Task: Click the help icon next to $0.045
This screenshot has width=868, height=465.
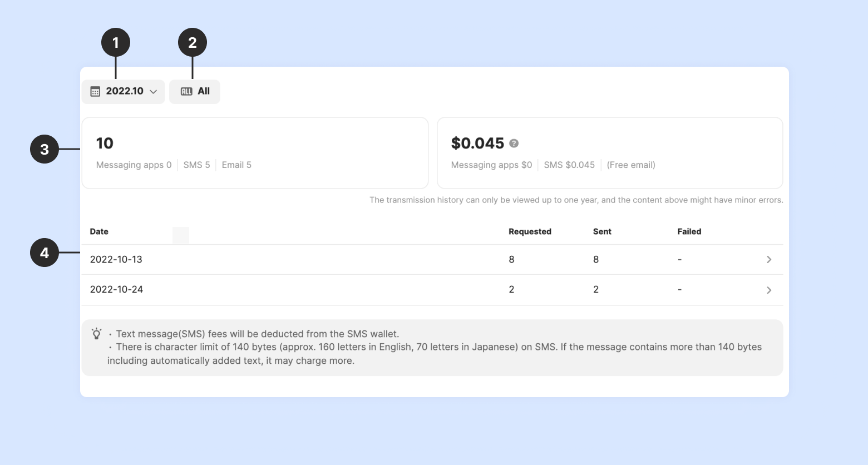Action: (x=514, y=144)
